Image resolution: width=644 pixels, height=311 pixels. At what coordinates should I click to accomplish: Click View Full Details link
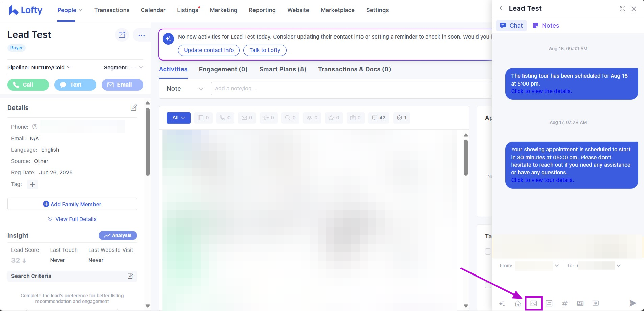point(72,219)
